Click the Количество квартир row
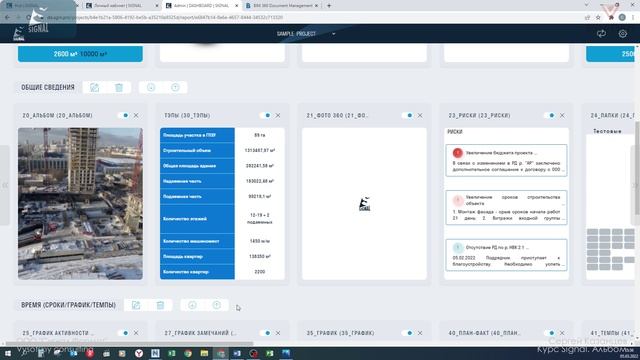 pos(222,272)
